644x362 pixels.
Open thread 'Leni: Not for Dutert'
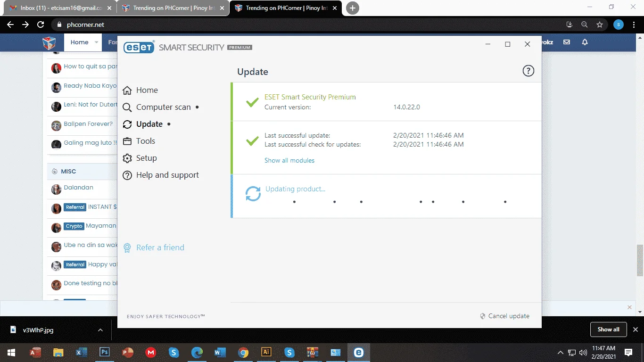point(90,105)
